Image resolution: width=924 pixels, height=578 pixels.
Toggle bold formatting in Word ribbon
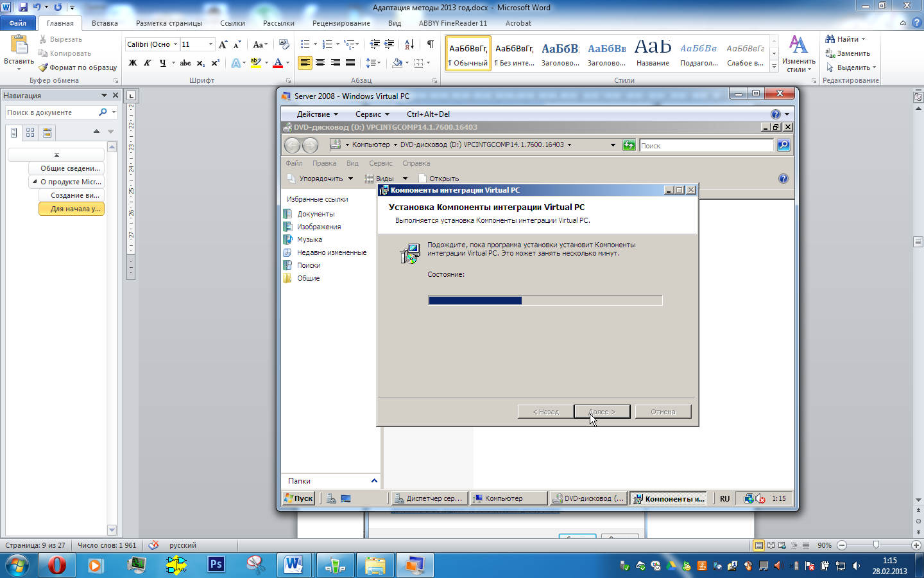pyautogui.click(x=133, y=63)
